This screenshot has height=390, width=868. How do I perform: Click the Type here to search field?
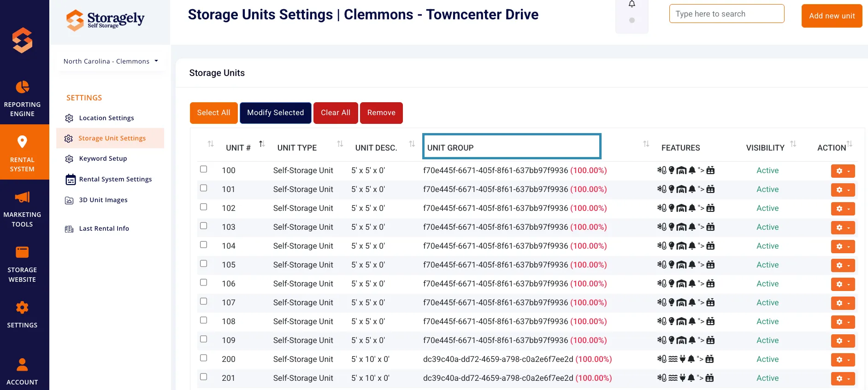coord(726,14)
